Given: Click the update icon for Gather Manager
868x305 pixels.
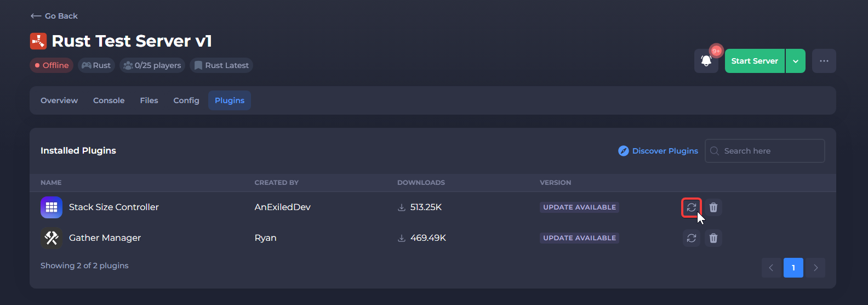Looking at the screenshot, I should [x=692, y=238].
